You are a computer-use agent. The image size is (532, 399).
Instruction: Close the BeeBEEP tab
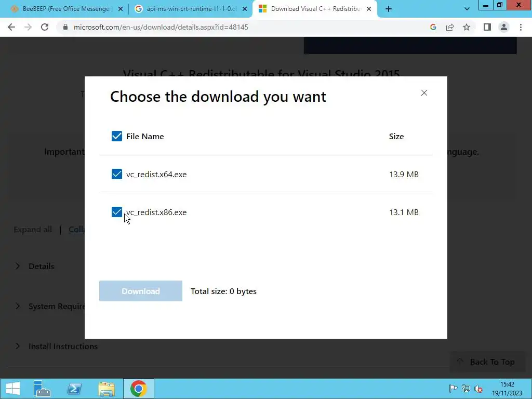point(121,9)
